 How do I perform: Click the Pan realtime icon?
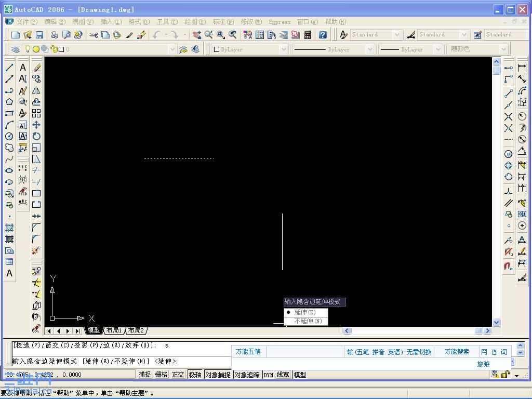[x=196, y=35]
